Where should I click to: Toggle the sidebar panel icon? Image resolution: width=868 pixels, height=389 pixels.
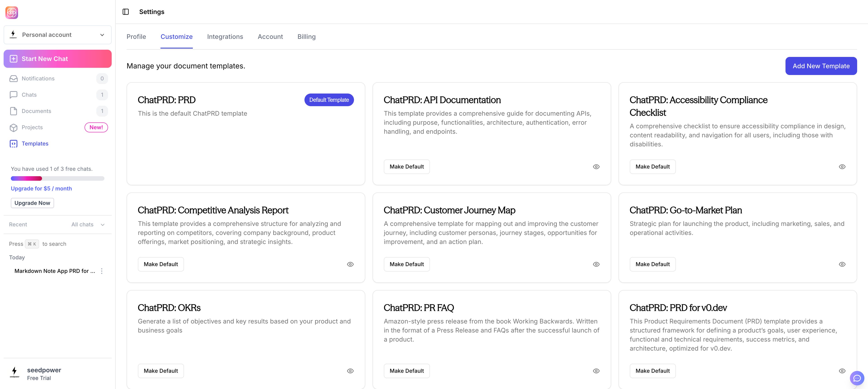pyautogui.click(x=126, y=12)
